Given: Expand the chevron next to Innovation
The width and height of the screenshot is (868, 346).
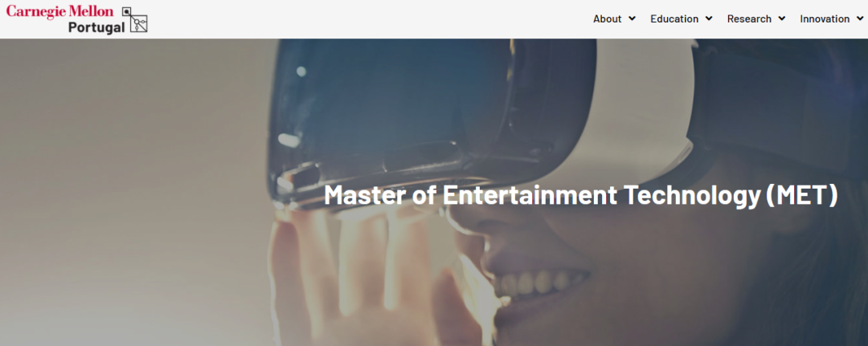Looking at the screenshot, I should pyautogui.click(x=860, y=18).
